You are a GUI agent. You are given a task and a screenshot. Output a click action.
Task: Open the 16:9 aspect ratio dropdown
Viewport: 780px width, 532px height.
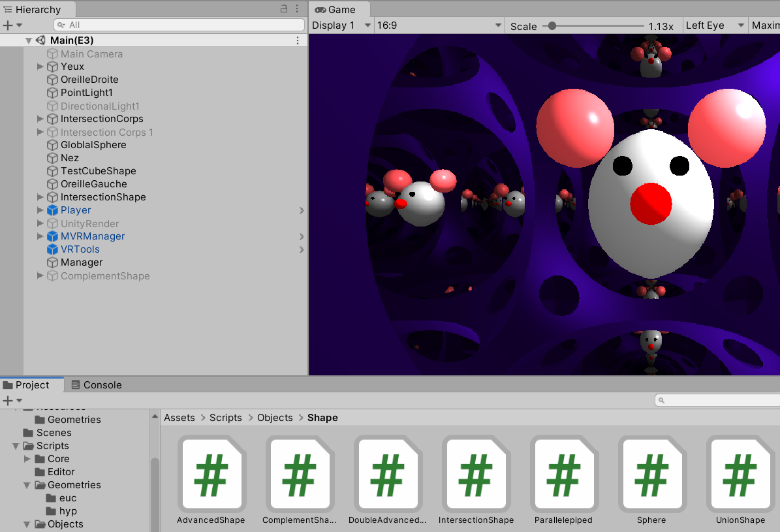coord(439,25)
